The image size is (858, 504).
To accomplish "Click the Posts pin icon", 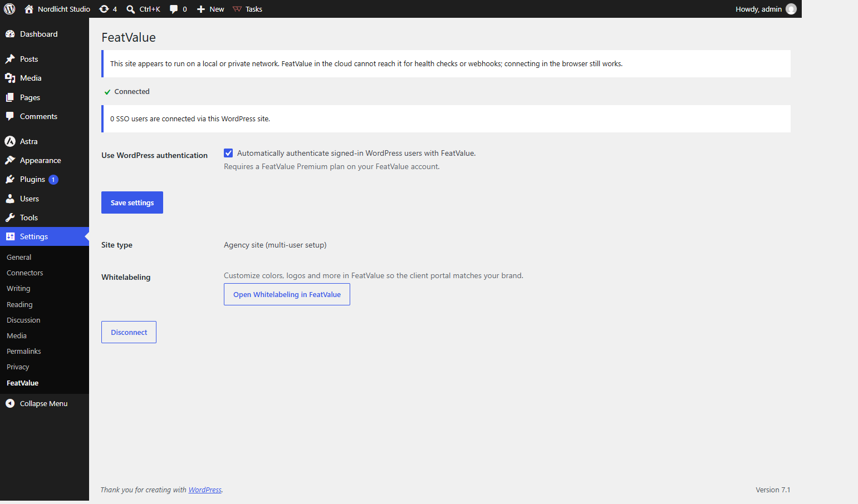I will click(x=10, y=59).
